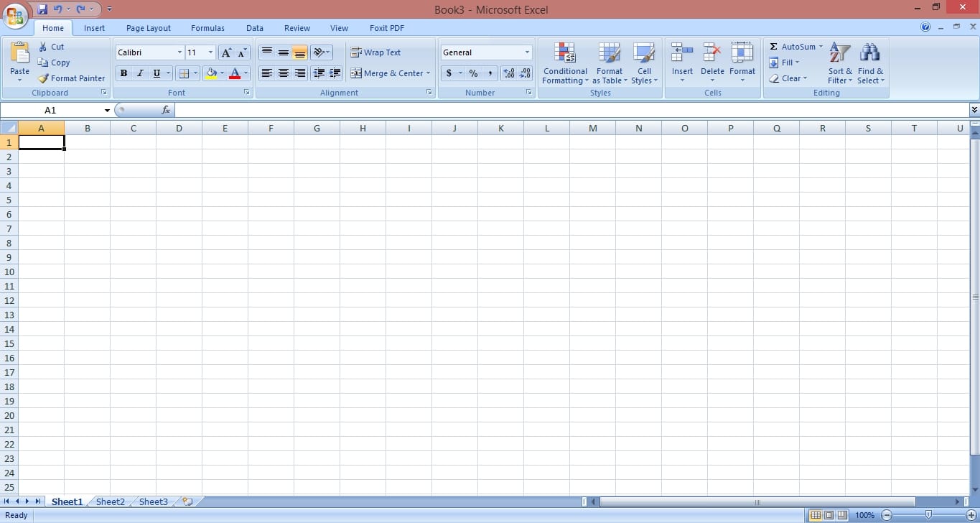Apply the Borders button
Viewport: 980px width, 523px height.
[184, 73]
